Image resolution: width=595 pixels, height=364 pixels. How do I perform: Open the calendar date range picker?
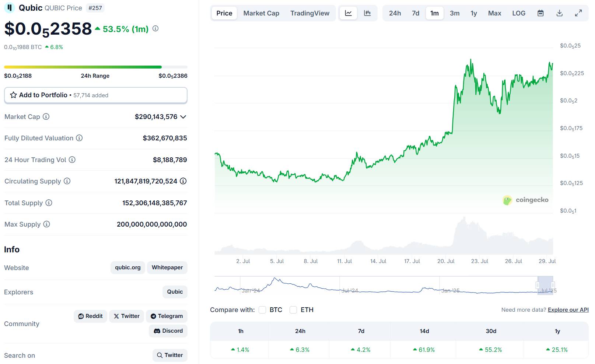point(540,13)
